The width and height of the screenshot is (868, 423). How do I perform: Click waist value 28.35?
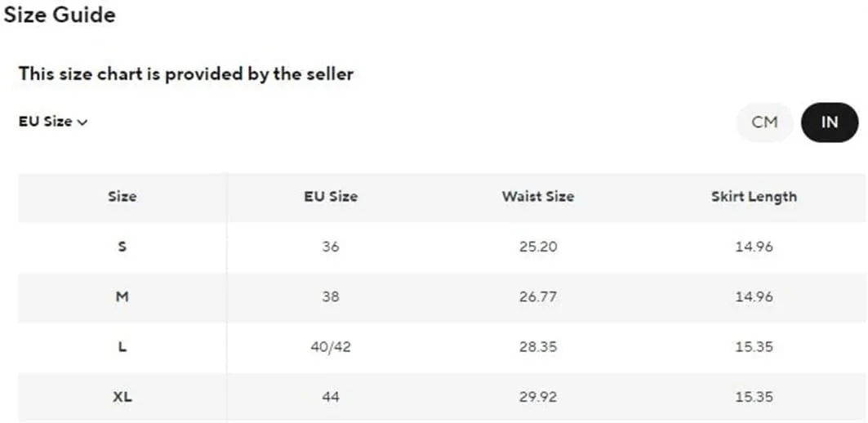[x=538, y=347]
